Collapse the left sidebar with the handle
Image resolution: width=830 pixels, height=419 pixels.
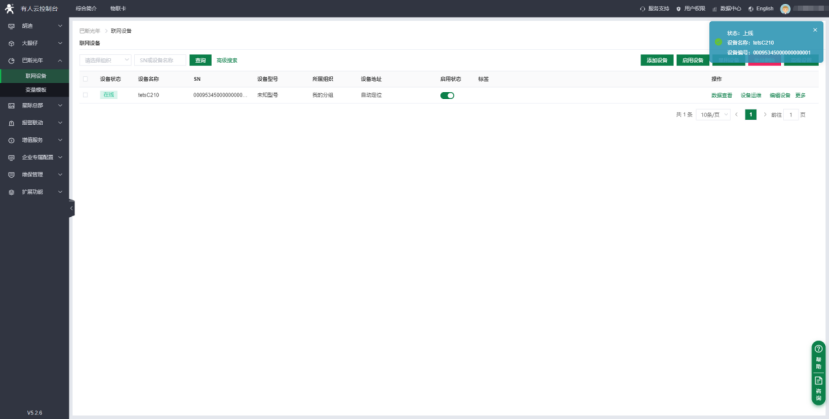coord(71,208)
